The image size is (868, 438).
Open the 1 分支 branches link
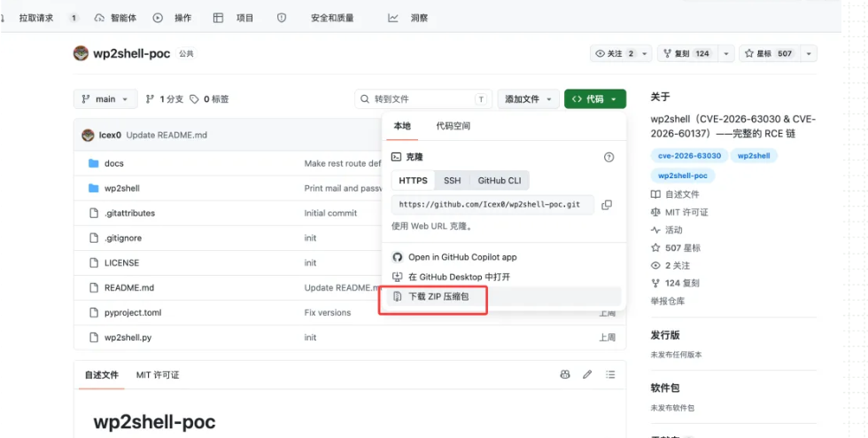[x=165, y=99]
